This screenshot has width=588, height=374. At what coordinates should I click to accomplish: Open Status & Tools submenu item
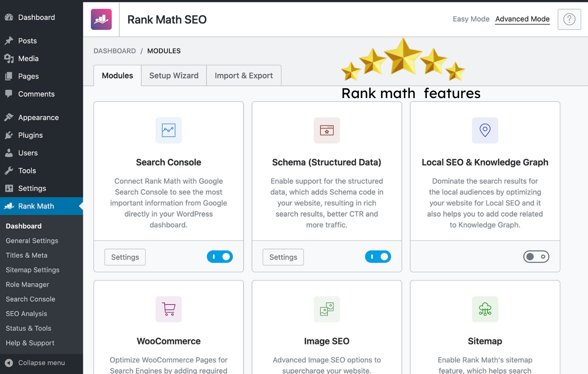point(28,328)
